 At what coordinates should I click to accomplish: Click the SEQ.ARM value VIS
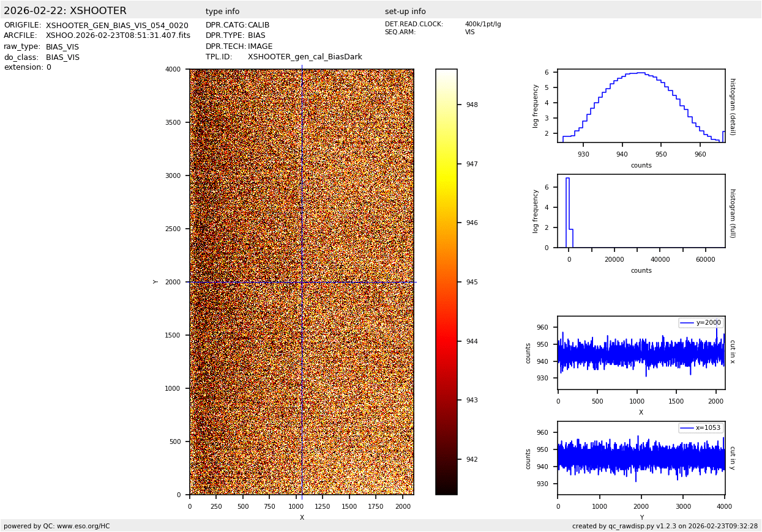(469, 32)
